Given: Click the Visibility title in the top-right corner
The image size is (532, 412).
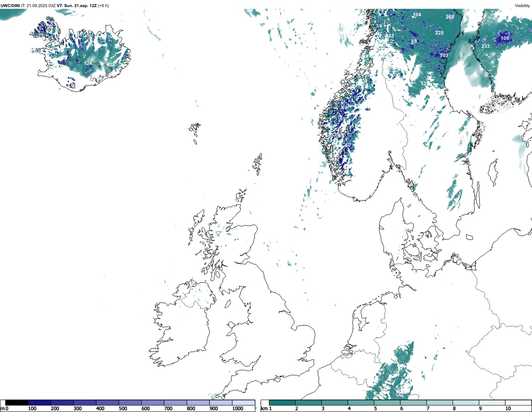Looking at the screenshot, I should [522, 5].
